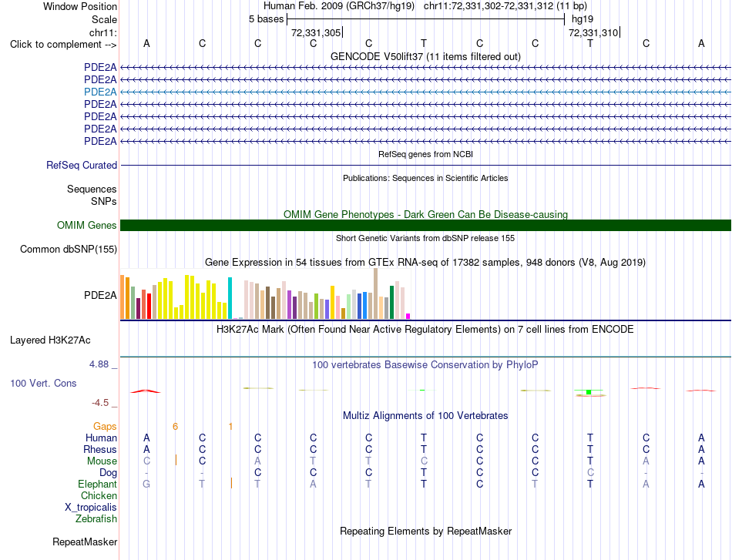Click the GENCODE V50lift37 track title

click(x=425, y=56)
